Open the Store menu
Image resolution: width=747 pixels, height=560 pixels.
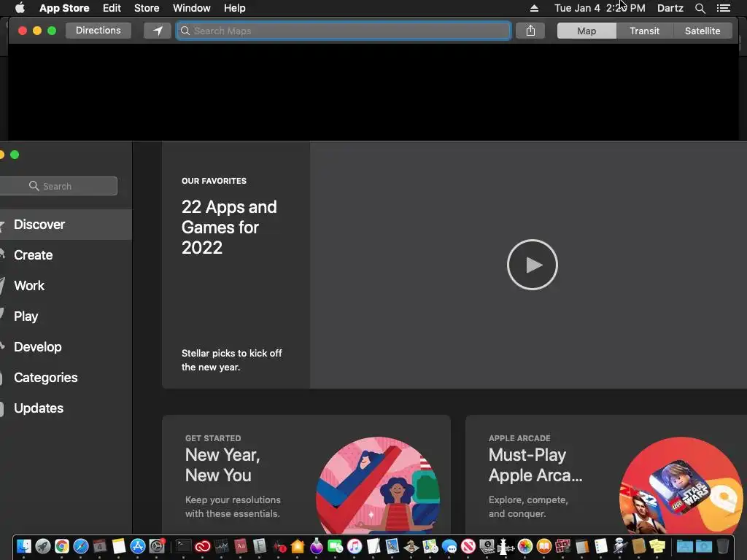tap(147, 8)
